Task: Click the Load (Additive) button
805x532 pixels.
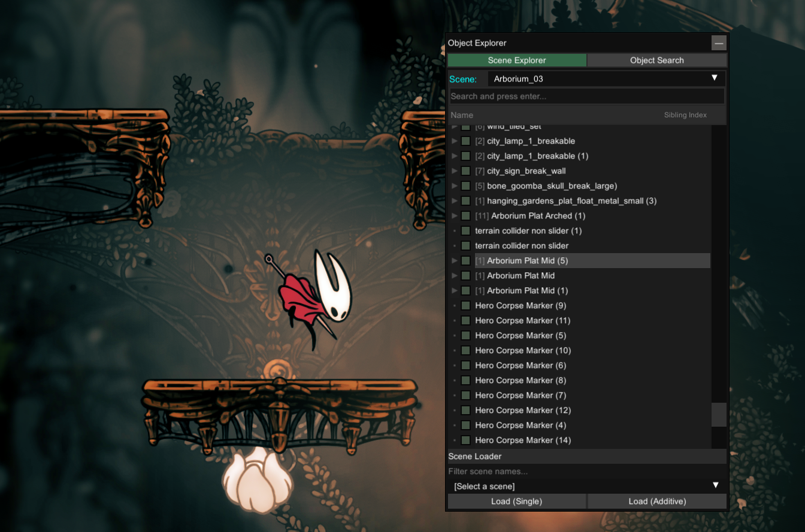Action: click(x=657, y=501)
